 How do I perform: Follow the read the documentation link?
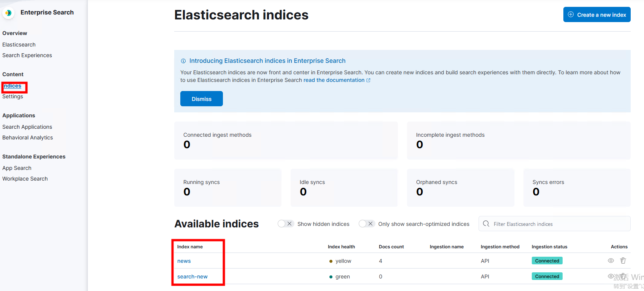tap(334, 80)
